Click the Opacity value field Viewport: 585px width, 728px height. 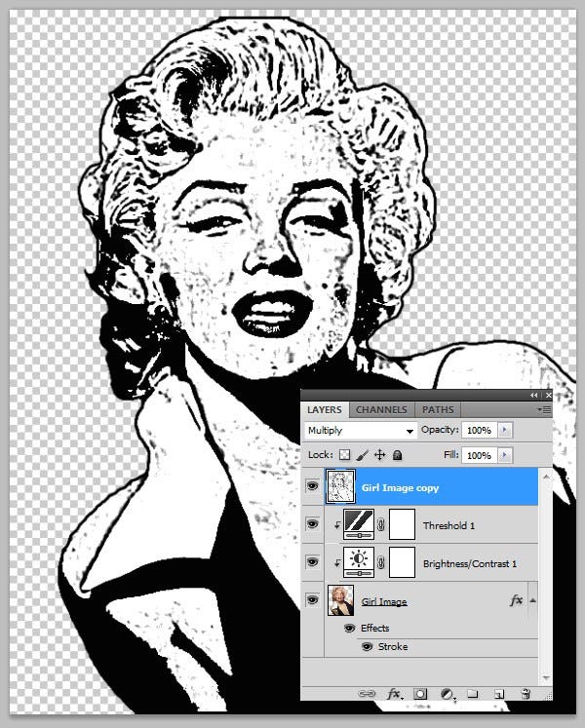click(479, 431)
